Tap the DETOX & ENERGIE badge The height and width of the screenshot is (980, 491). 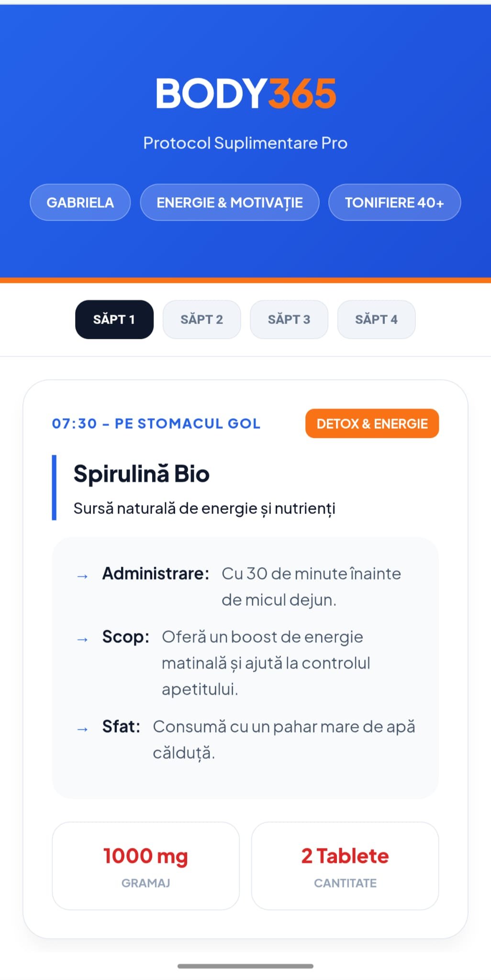click(x=372, y=423)
